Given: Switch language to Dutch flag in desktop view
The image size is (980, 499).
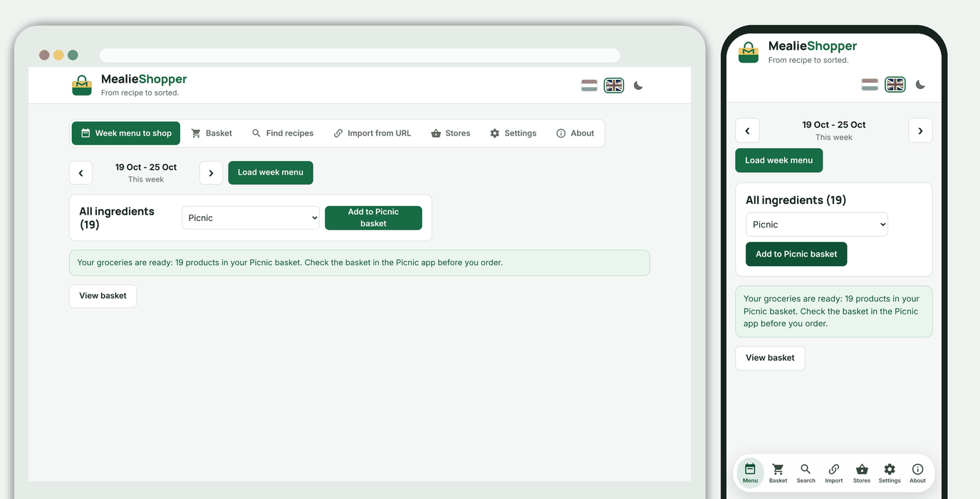Looking at the screenshot, I should click(589, 86).
